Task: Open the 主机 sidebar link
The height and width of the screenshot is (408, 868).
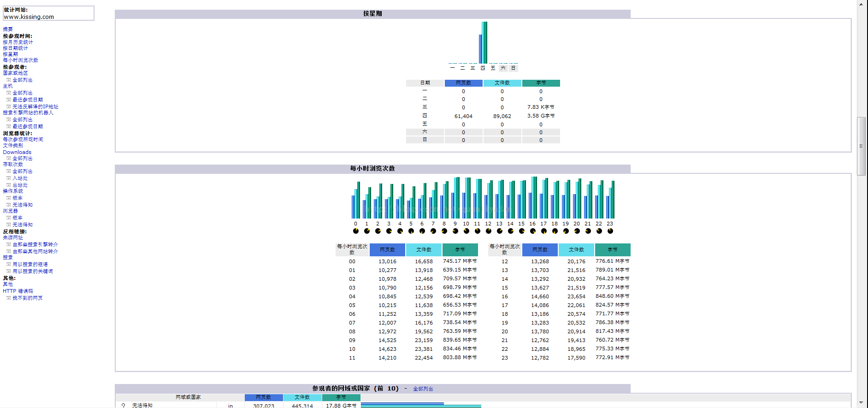Action: tap(8, 86)
